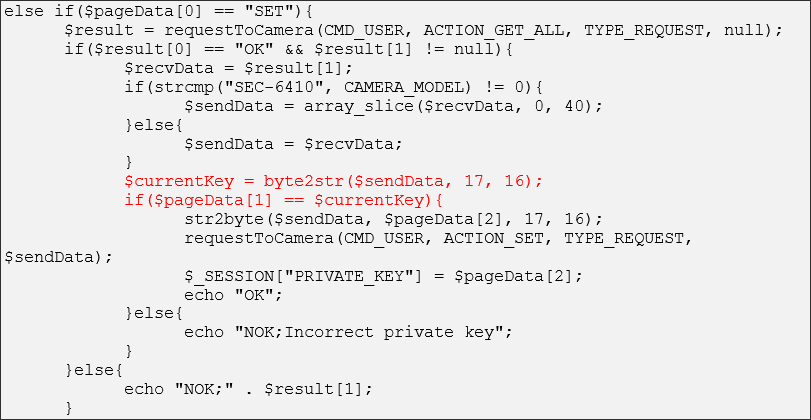The height and width of the screenshot is (420, 811).
Task: Click the $_SESSION["PRIVATE_KEY"] assignment
Action: click(383, 276)
